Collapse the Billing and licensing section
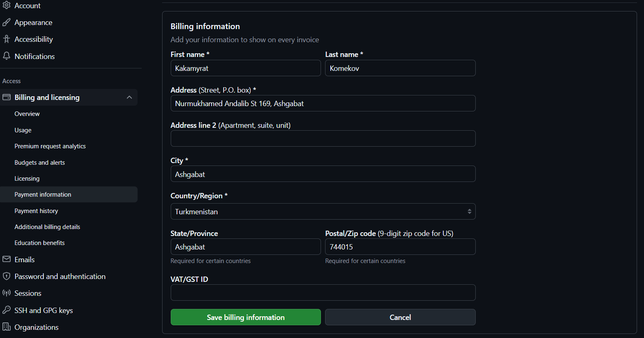The height and width of the screenshot is (338, 644). coord(129,97)
